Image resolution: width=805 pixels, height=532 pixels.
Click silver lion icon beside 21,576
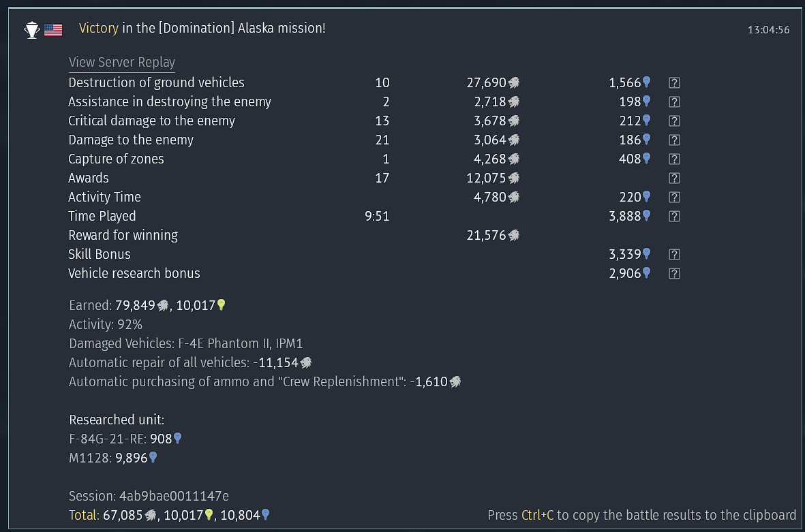514,235
